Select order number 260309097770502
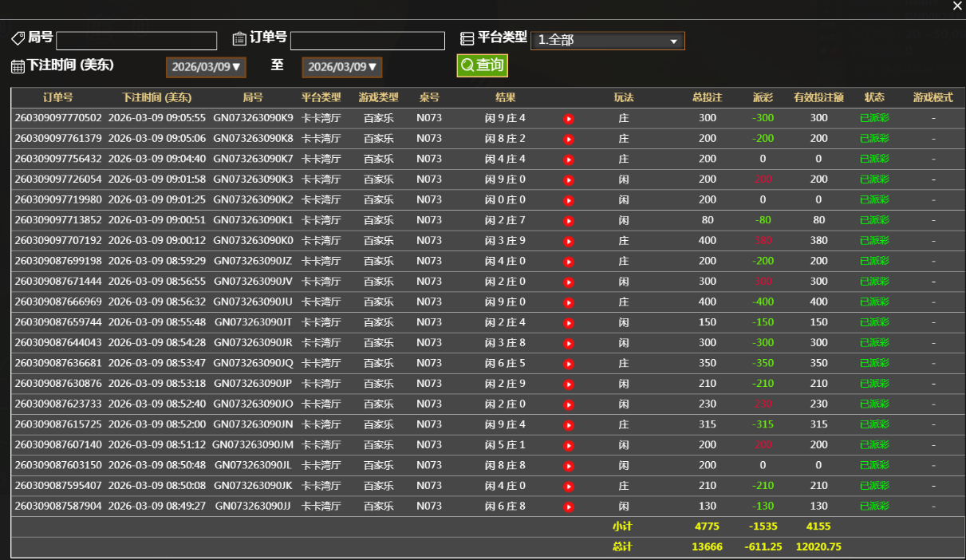The image size is (966, 560). coord(58,118)
